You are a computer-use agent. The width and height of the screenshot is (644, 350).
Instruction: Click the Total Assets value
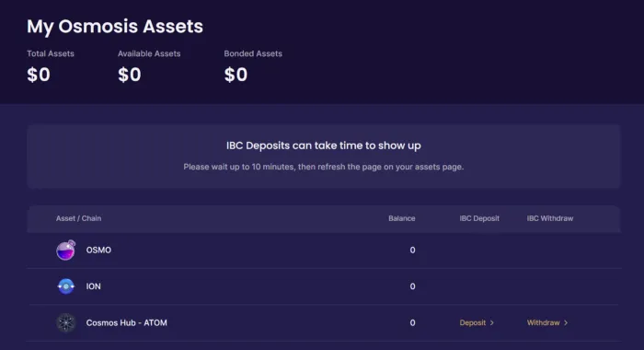click(39, 75)
